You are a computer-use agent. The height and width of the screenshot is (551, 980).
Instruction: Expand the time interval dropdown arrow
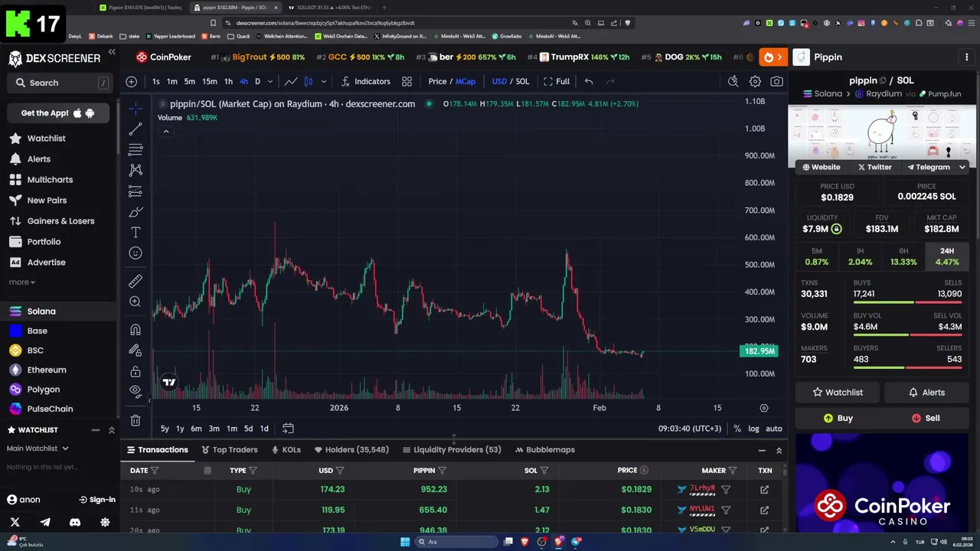pyautogui.click(x=269, y=81)
